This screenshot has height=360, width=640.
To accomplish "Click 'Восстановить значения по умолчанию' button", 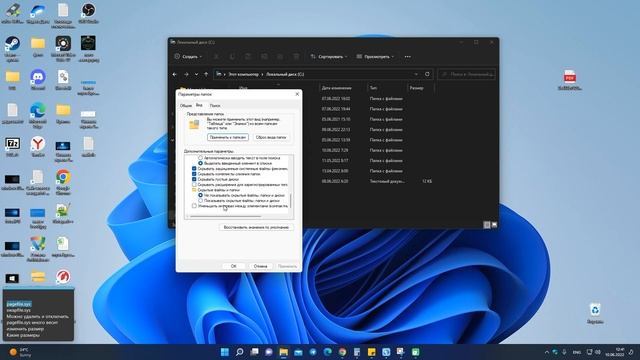I will tap(256, 227).
